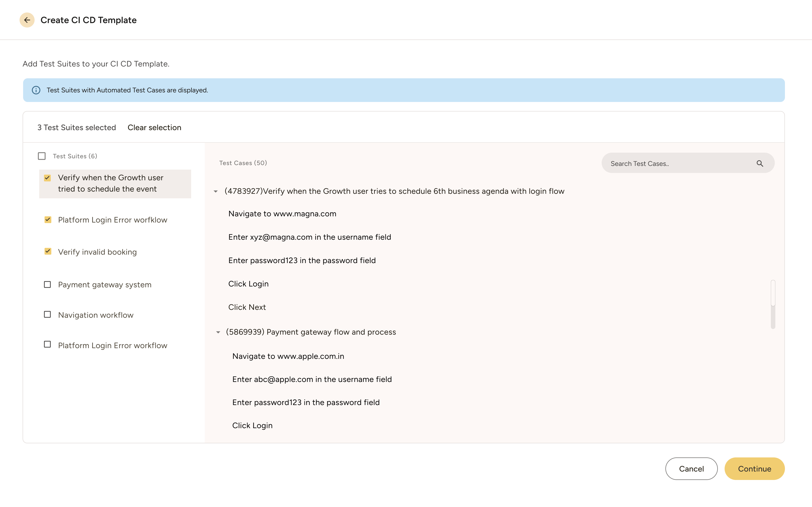Enable the bottom Platform Login Error workflow checkbox
Image resolution: width=812 pixels, height=507 pixels.
47,344
